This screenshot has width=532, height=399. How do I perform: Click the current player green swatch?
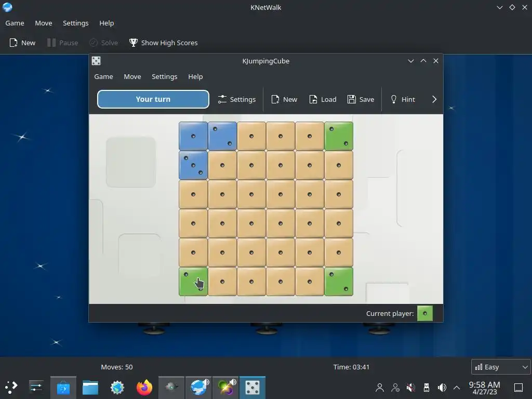425,313
